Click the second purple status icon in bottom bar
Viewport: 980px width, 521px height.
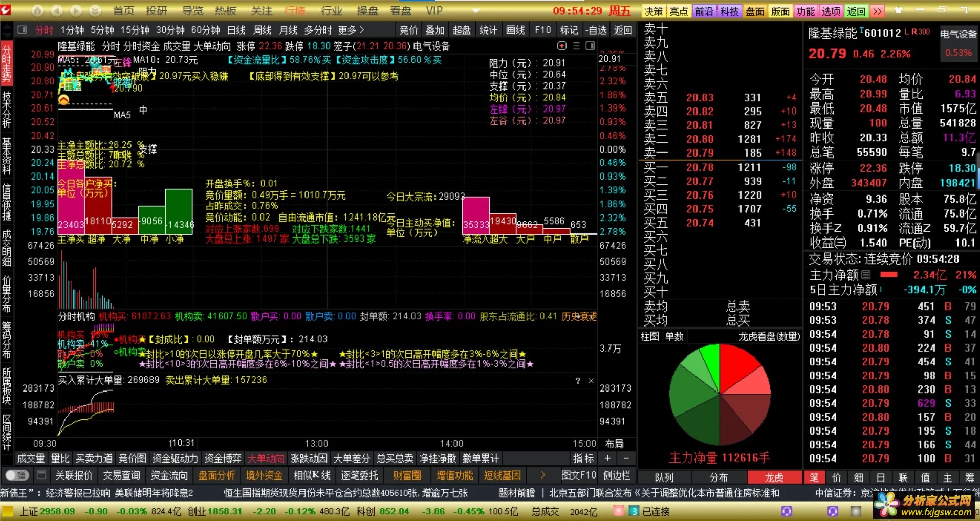coord(833,511)
